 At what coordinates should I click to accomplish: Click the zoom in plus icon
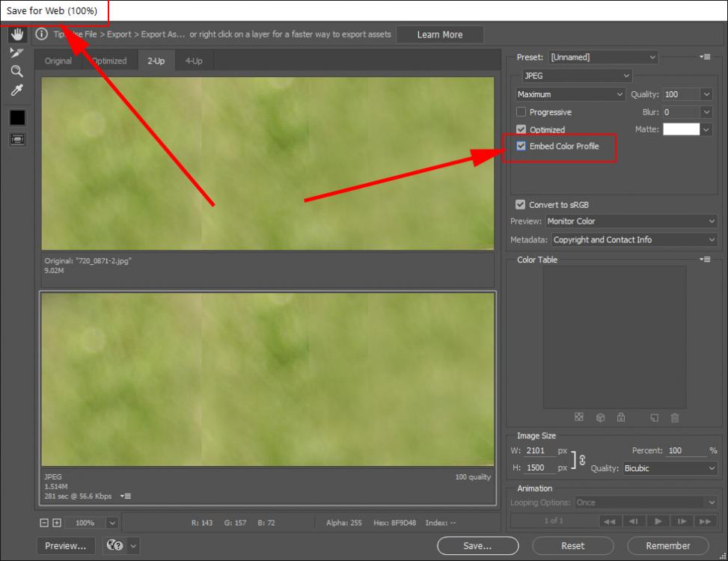(x=57, y=523)
